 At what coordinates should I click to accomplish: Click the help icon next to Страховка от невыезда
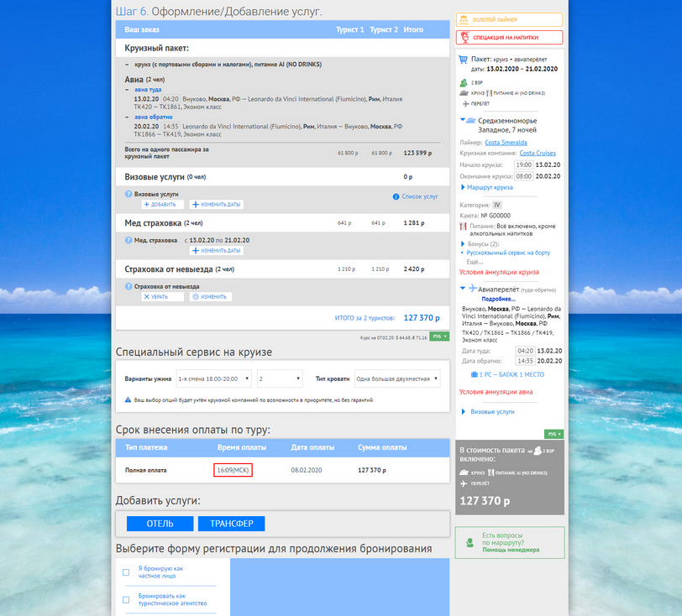pyautogui.click(x=129, y=286)
